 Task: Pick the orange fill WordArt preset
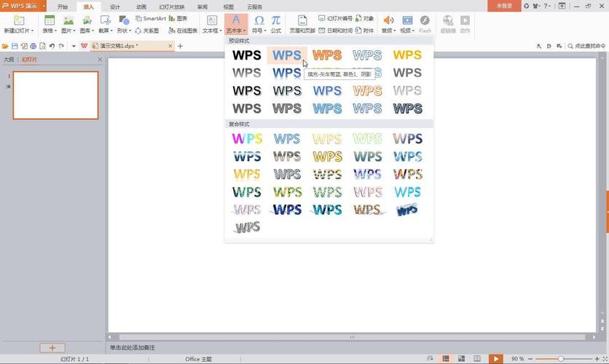click(327, 55)
